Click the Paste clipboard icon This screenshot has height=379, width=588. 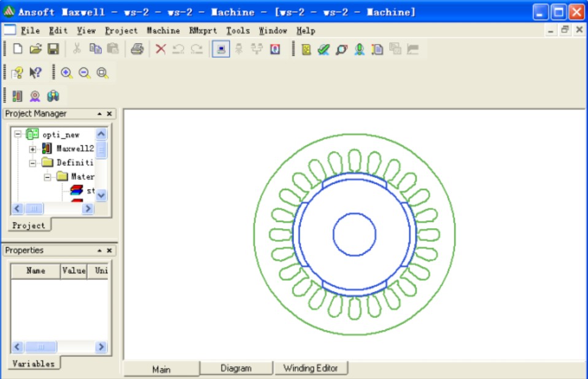tap(113, 48)
